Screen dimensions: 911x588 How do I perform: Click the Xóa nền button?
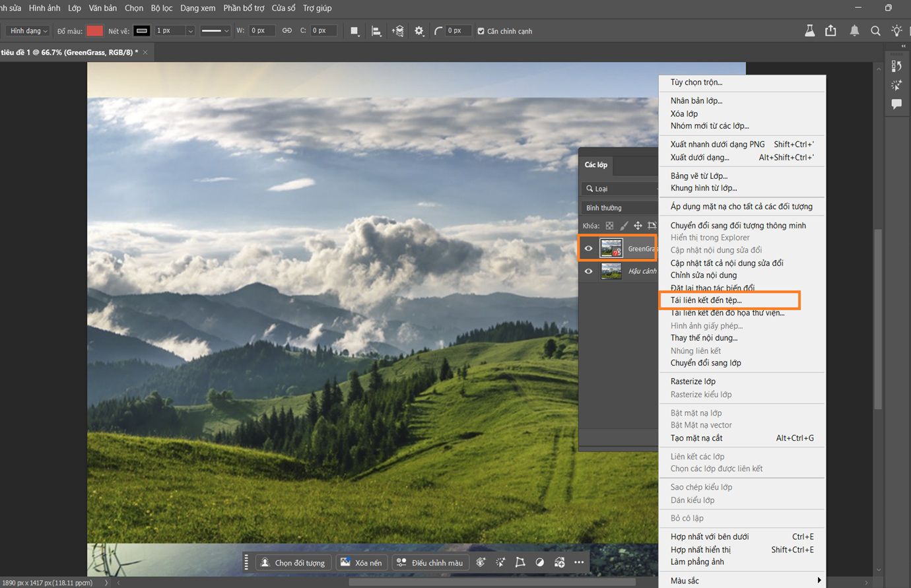pyautogui.click(x=361, y=562)
